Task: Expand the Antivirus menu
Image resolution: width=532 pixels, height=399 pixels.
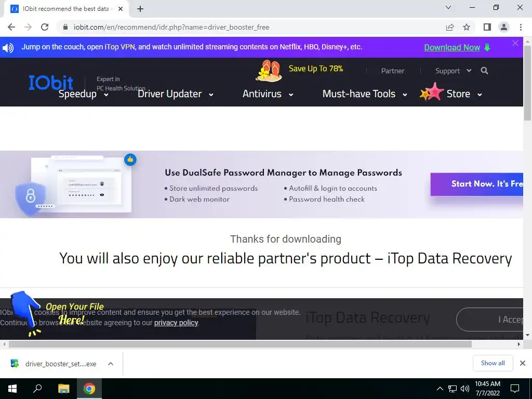Action: pyautogui.click(x=268, y=94)
